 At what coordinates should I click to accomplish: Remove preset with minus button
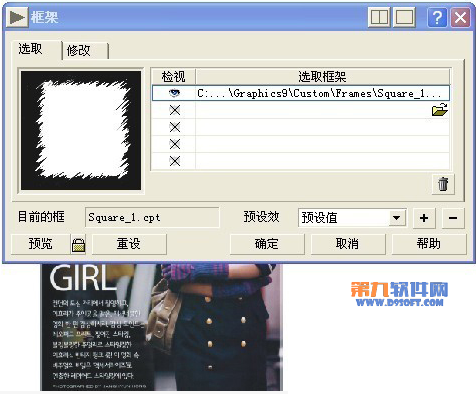453,218
